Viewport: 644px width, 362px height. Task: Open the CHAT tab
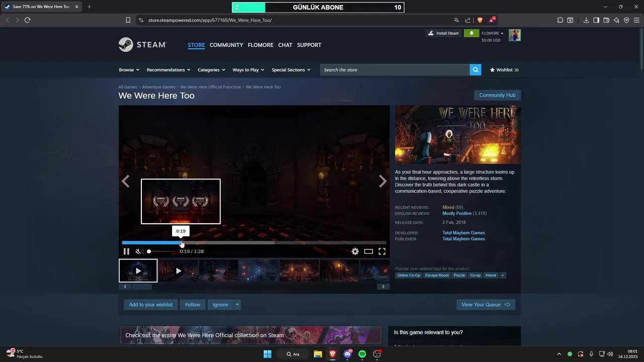tap(285, 45)
